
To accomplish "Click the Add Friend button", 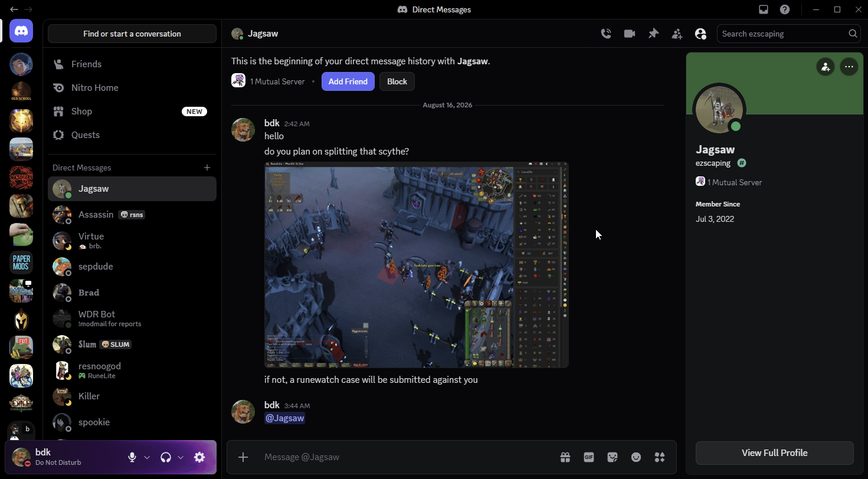I will (348, 81).
